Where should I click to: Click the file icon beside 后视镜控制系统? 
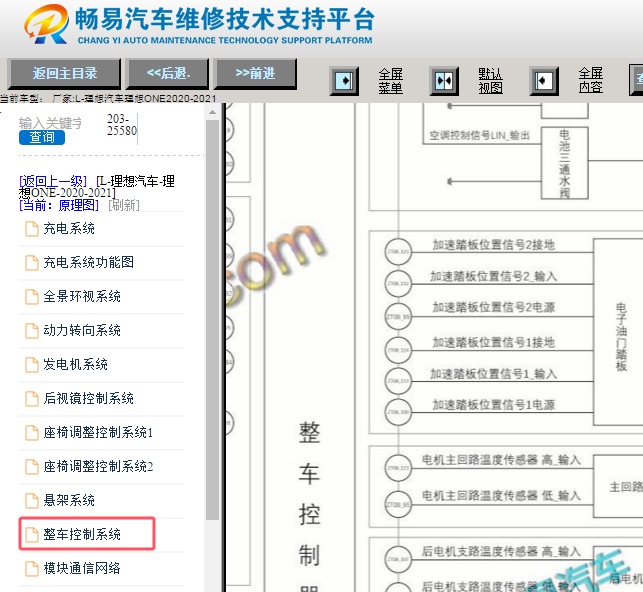tap(32, 399)
